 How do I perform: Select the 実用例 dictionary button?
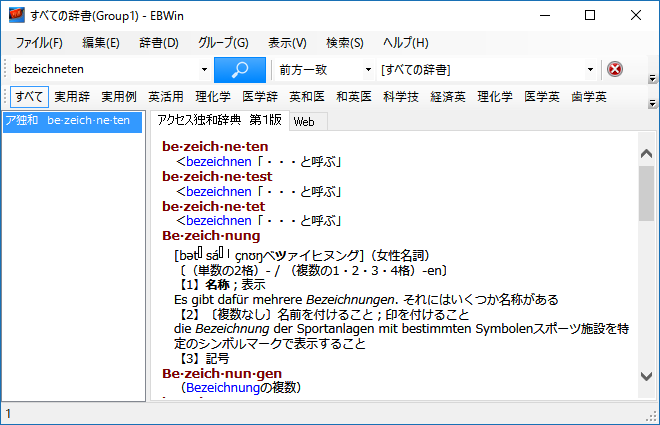click(x=119, y=97)
